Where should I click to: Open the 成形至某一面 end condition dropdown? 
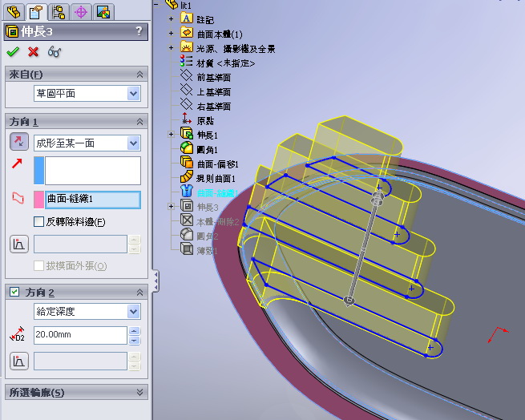[x=134, y=143]
